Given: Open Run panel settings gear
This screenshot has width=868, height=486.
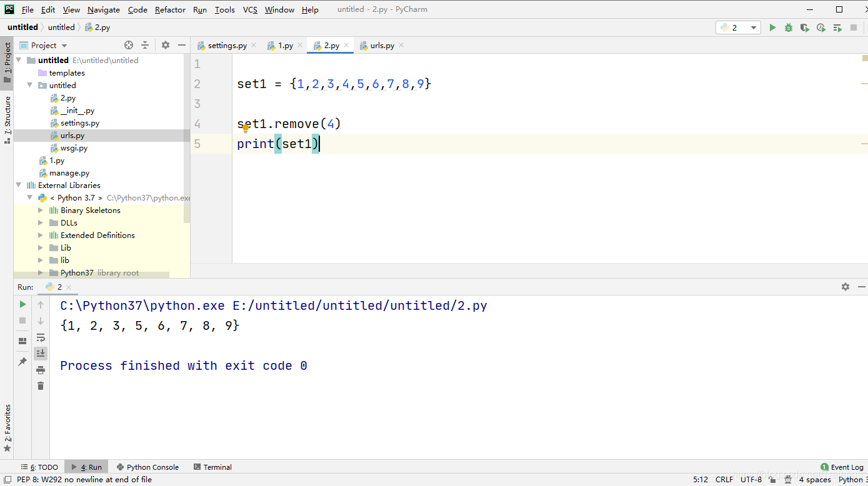Looking at the screenshot, I should [x=846, y=287].
